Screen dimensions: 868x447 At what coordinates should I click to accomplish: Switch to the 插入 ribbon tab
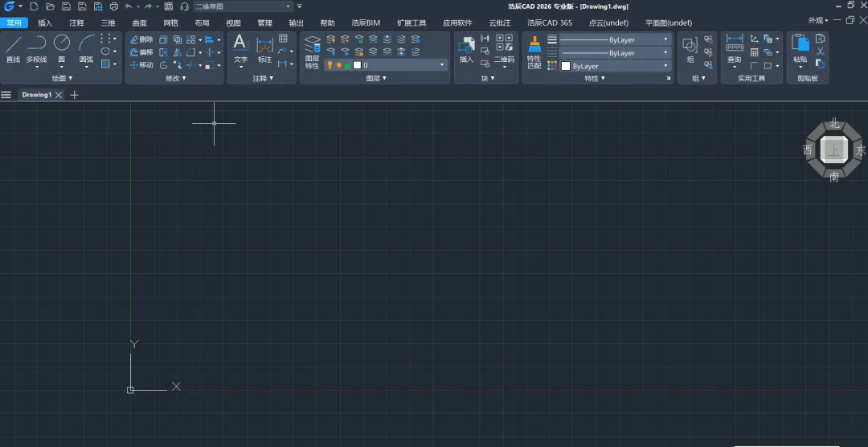pos(45,23)
